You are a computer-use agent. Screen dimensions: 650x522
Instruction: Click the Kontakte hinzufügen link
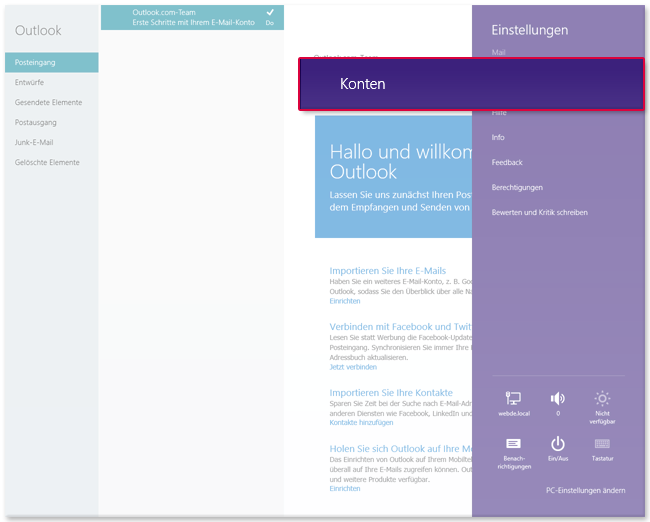click(361, 423)
